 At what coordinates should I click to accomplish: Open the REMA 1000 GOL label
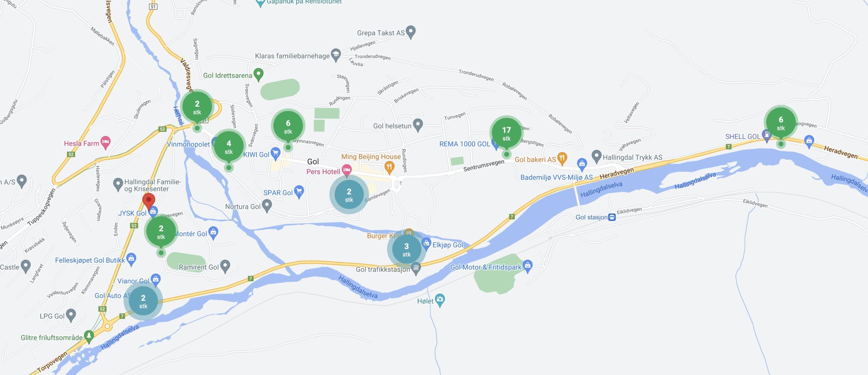point(465,144)
